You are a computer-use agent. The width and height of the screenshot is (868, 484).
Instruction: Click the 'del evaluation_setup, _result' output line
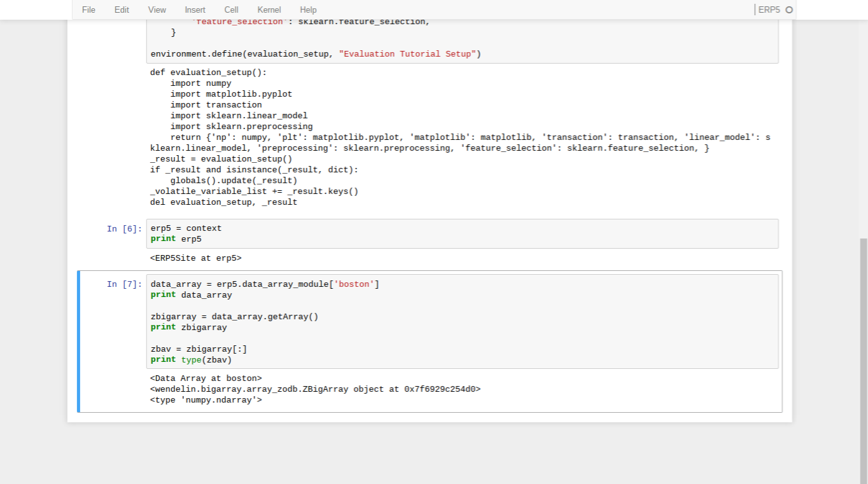point(224,202)
